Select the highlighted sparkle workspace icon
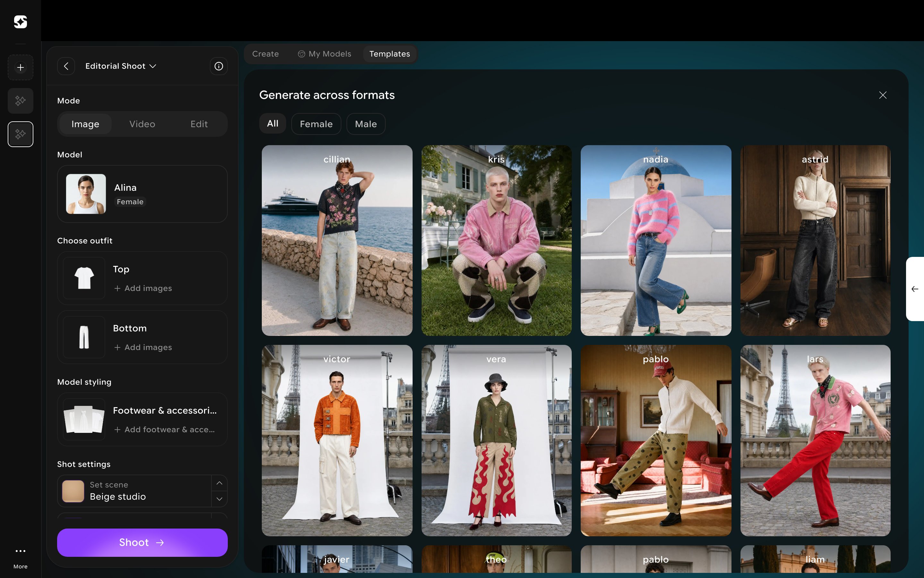The width and height of the screenshot is (924, 578). click(21, 134)
